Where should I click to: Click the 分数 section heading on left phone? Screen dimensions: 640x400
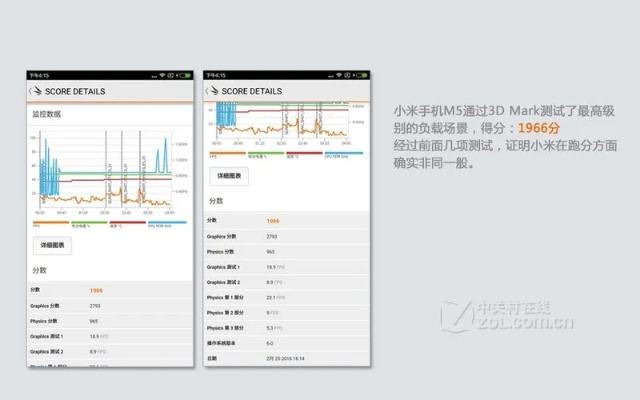pos(40,270)
